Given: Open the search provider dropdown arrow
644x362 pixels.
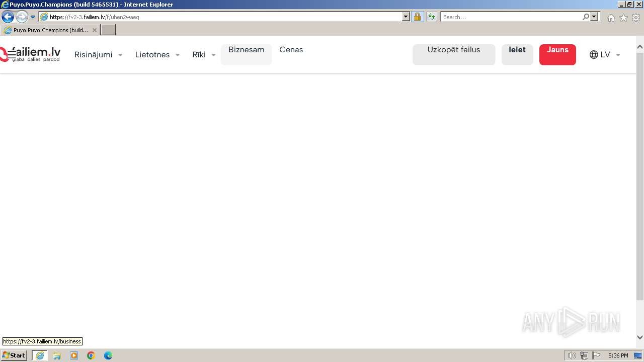Looking at the screenshot, I should (x=594, y=17).
